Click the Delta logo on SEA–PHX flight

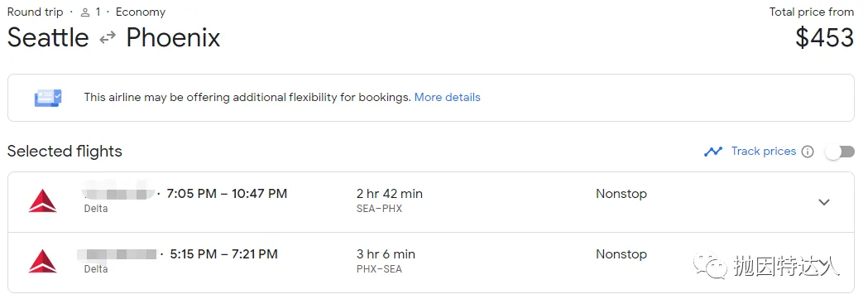click(43, 201)
